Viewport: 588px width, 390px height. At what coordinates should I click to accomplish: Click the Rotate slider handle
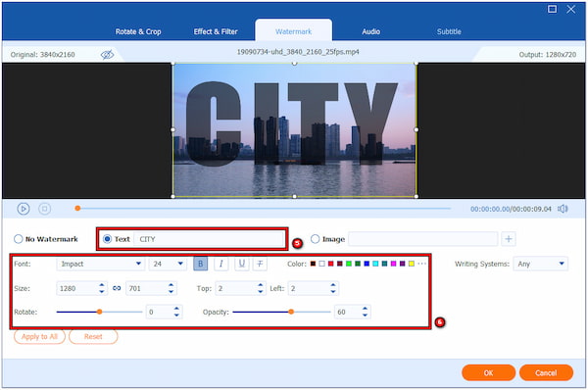tap(99, 312)
